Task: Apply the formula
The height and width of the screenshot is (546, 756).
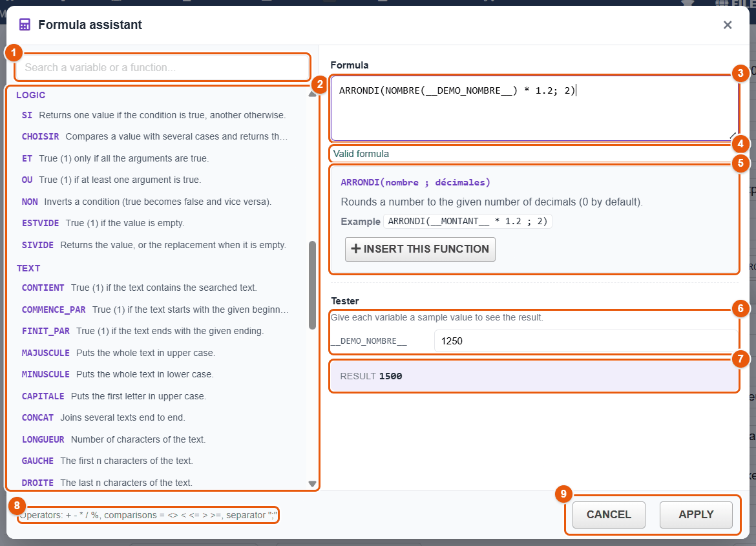Action: tap(696, 514)
